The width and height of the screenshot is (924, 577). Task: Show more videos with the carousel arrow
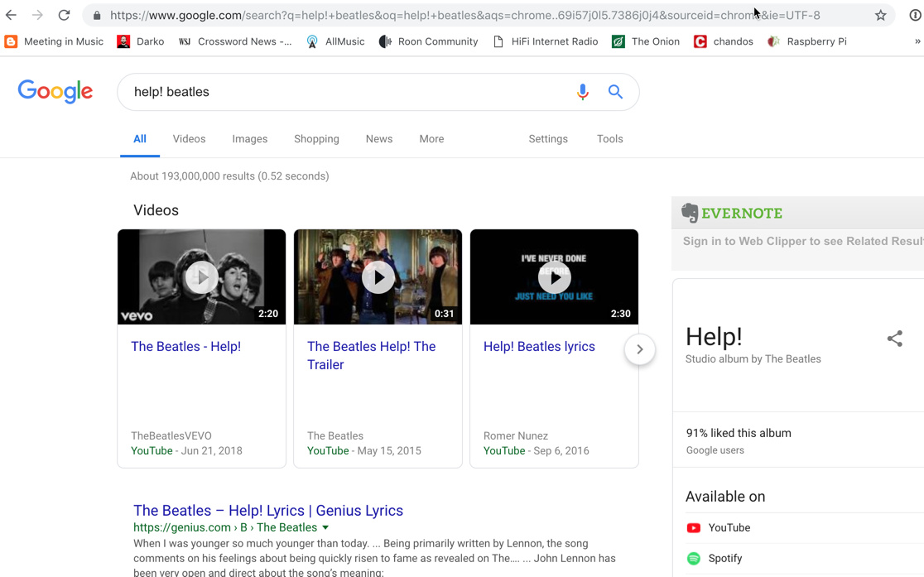coord(639,349)
